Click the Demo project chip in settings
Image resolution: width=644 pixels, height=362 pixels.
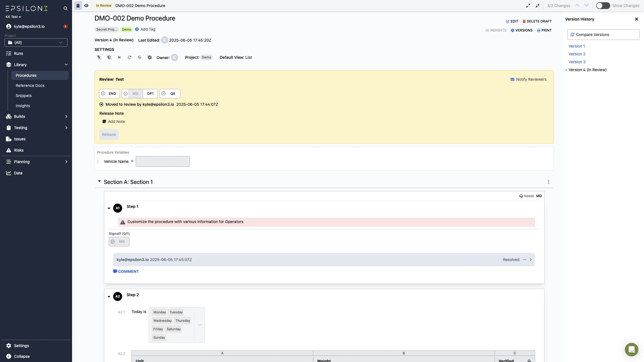click(x=206, y=57)
